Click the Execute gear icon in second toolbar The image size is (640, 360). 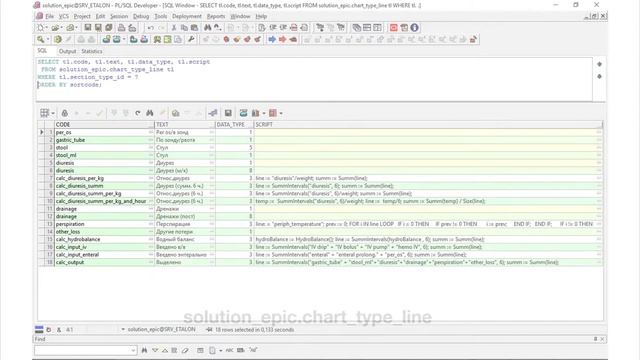pyautogui.click(x=58, y=40)
